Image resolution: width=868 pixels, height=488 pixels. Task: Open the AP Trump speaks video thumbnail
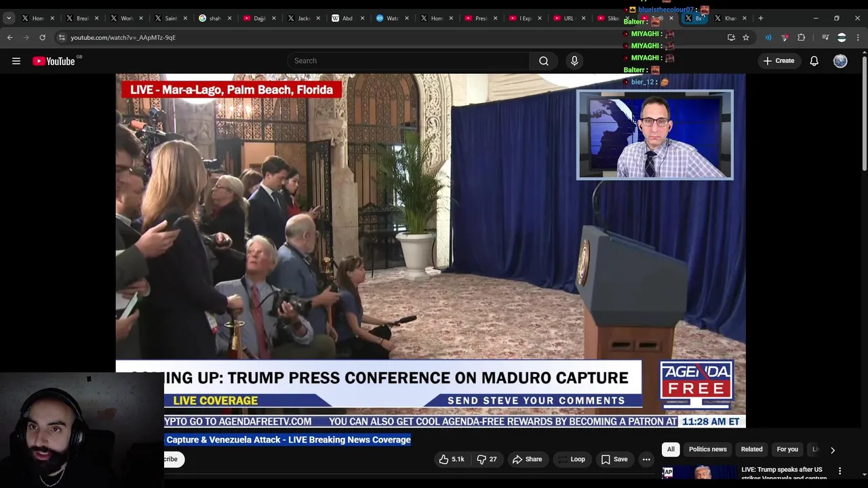699,472
